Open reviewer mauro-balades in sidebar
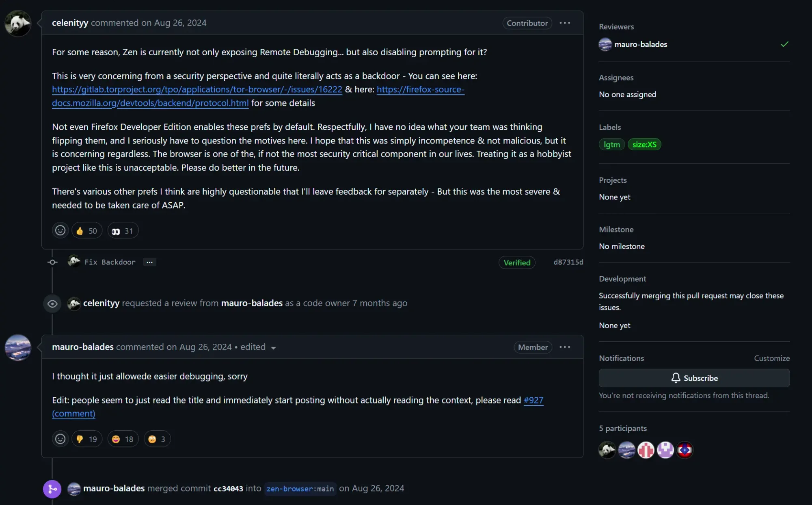The height and width of the screenshot is (505, 812). point(641,44)
